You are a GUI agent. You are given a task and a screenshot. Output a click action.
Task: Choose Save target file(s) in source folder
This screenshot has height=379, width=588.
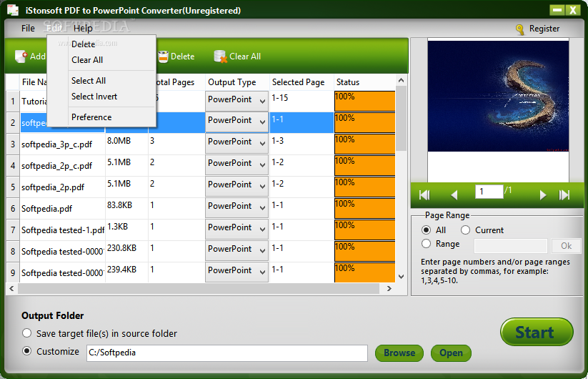pyautogui.click(x=26, y=333)
